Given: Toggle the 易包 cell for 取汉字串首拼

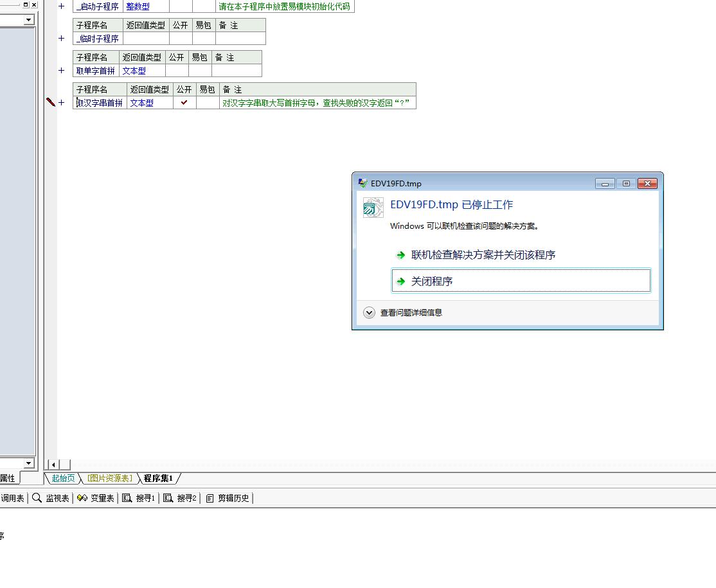Looking at the screenshot, I should (x=208, y=103).
